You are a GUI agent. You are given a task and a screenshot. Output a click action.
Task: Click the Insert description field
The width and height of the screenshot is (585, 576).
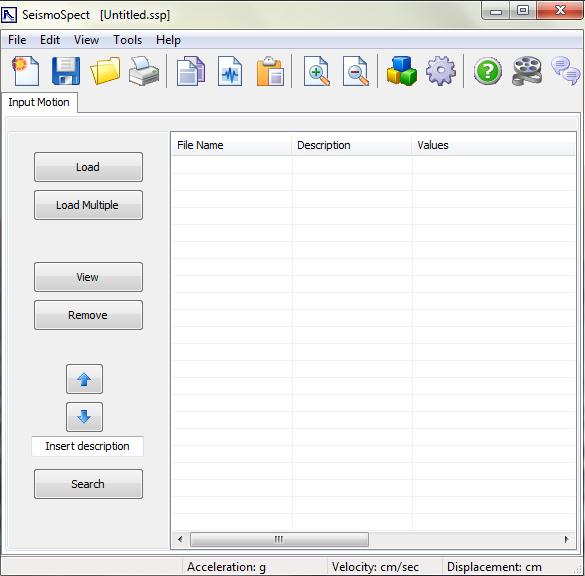click(88, 446)
